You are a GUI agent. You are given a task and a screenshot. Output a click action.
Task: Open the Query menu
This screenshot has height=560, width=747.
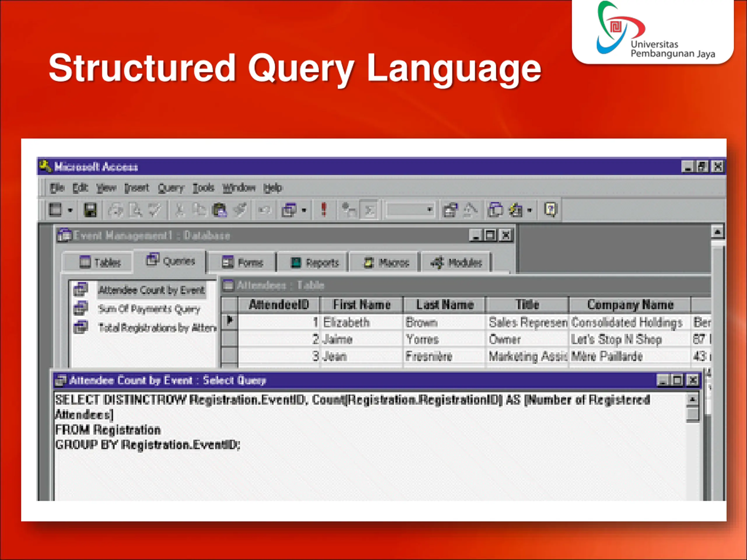171,188
